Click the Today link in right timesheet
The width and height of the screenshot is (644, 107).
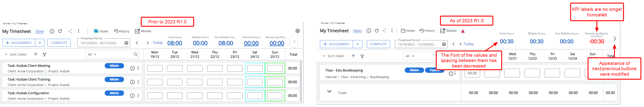tap(468, 44)
